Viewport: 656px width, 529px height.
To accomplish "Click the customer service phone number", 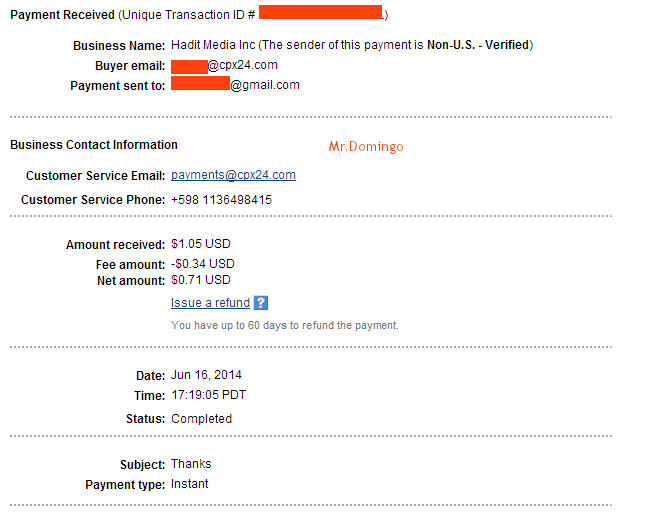I will (x=221, y=200).
